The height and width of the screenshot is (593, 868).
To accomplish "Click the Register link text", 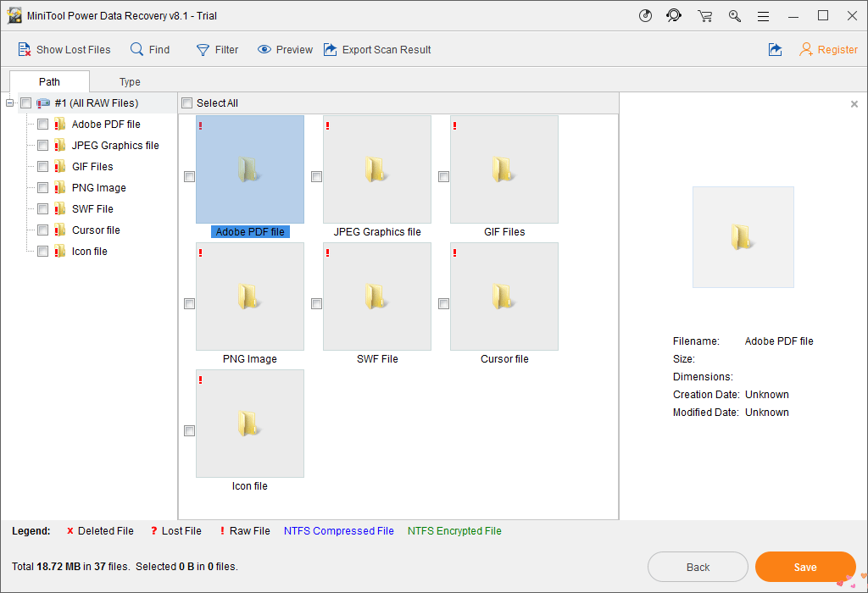I will point(837,49).
